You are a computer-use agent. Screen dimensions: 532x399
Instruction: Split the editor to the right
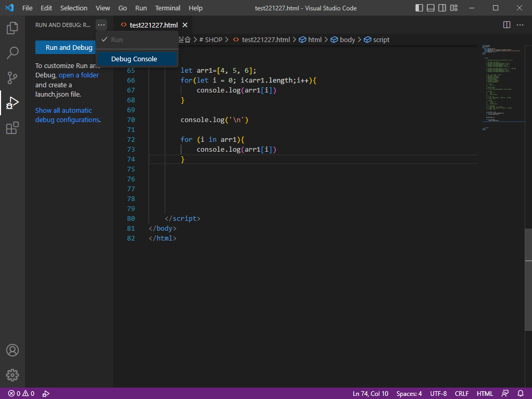click(507, 25)
